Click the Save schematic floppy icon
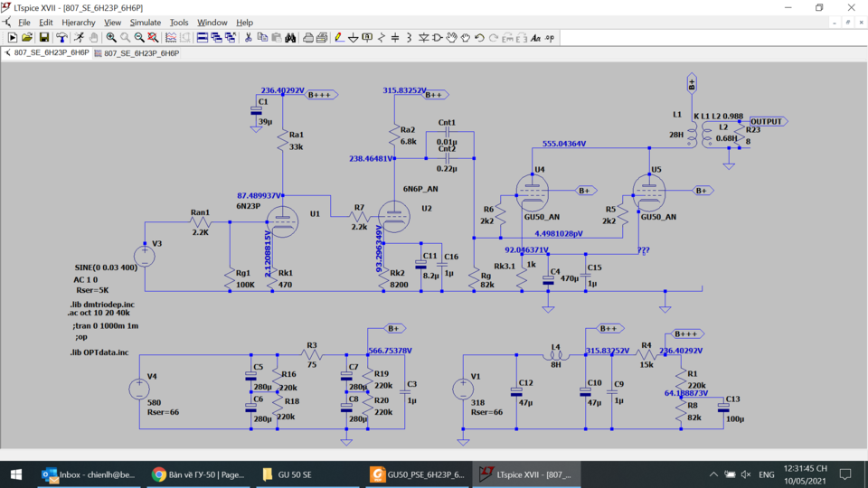Screen dimensions: 868x488 tap(43, 38)
